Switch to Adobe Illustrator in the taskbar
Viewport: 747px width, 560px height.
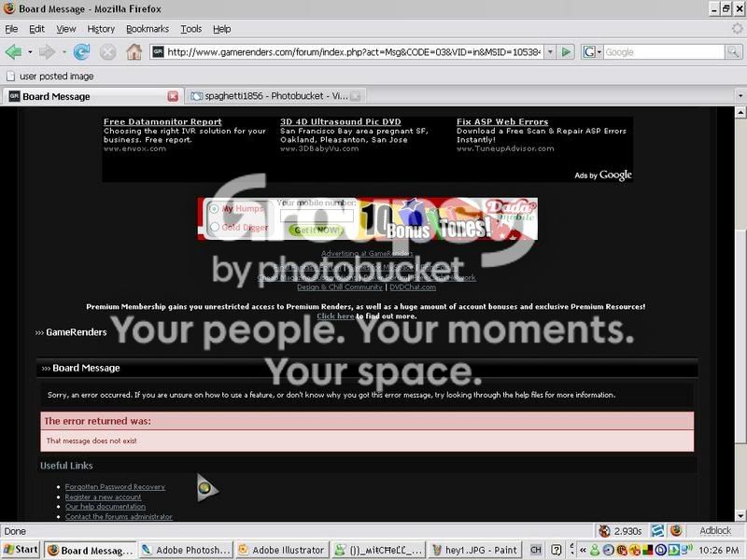[282, 550]
